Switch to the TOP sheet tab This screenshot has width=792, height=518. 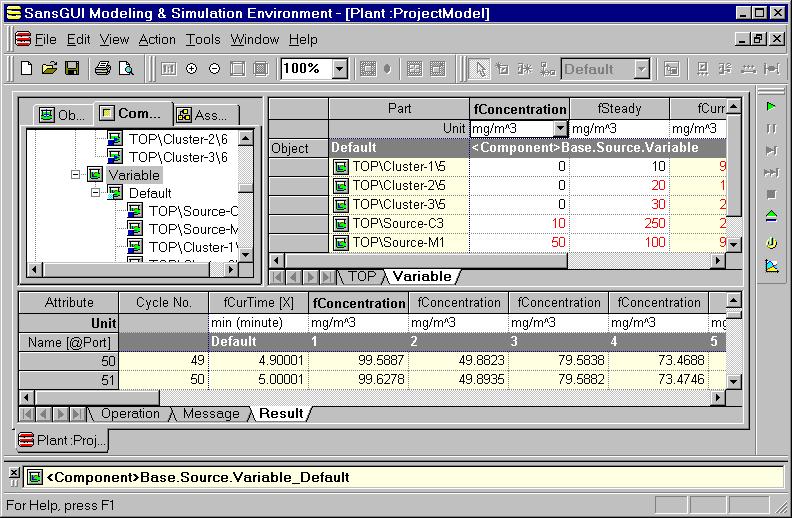pyautogui.click(x=361, y=276)
